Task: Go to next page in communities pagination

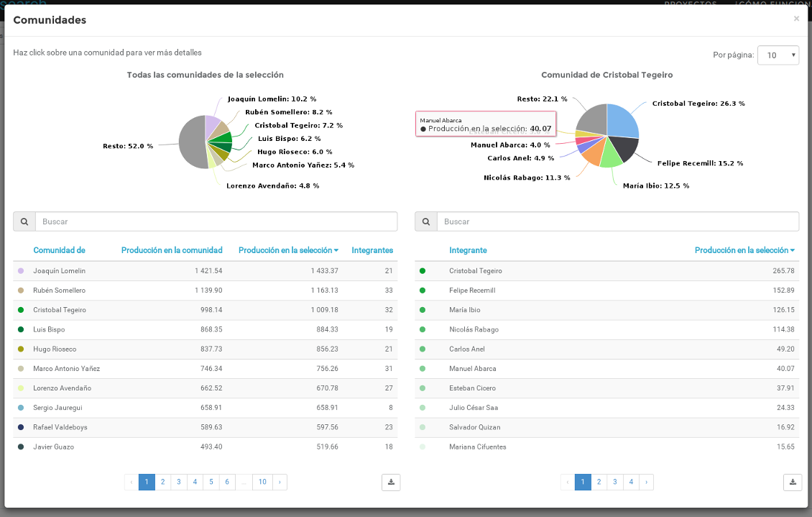Action: coord(279,482)
